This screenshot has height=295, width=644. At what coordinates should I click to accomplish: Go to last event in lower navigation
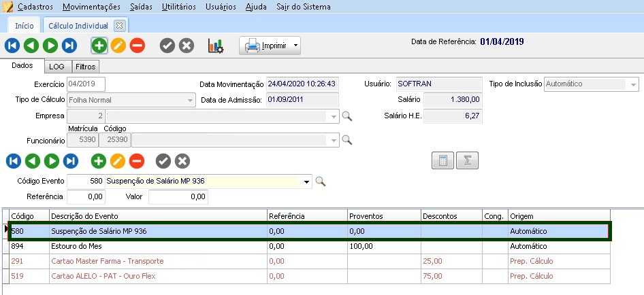pos(70,161)
